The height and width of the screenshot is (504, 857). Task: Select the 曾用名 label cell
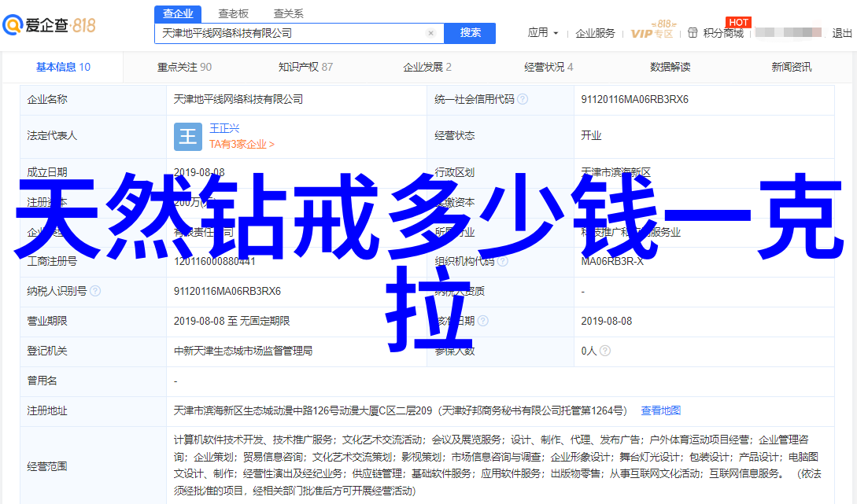(93, 381)
